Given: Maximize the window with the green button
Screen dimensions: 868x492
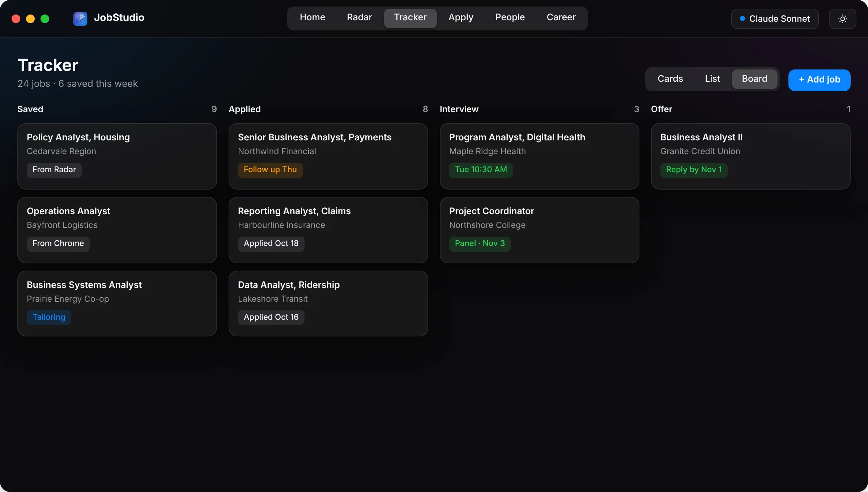Looking at the screenshot, I should click(x=45, y=19).
